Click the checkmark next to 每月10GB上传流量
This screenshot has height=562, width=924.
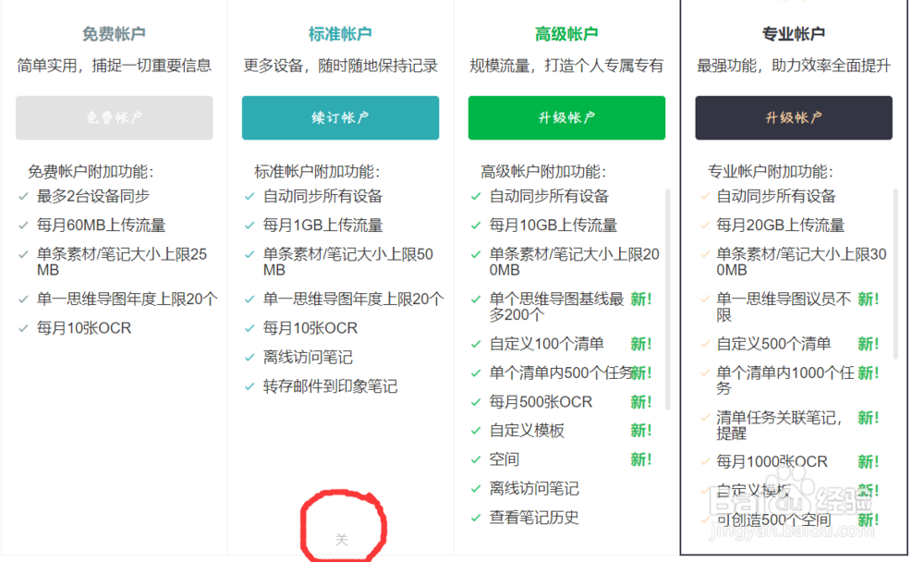[x=476, y=226]
